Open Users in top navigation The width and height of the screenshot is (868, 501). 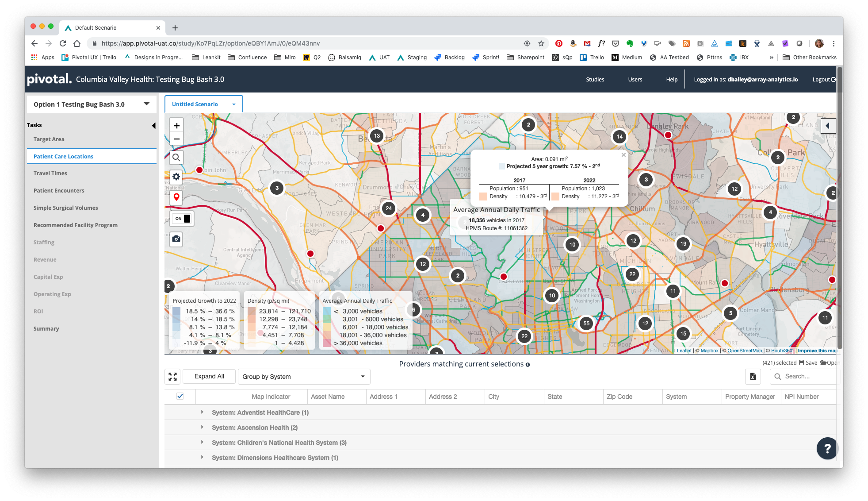635,80
